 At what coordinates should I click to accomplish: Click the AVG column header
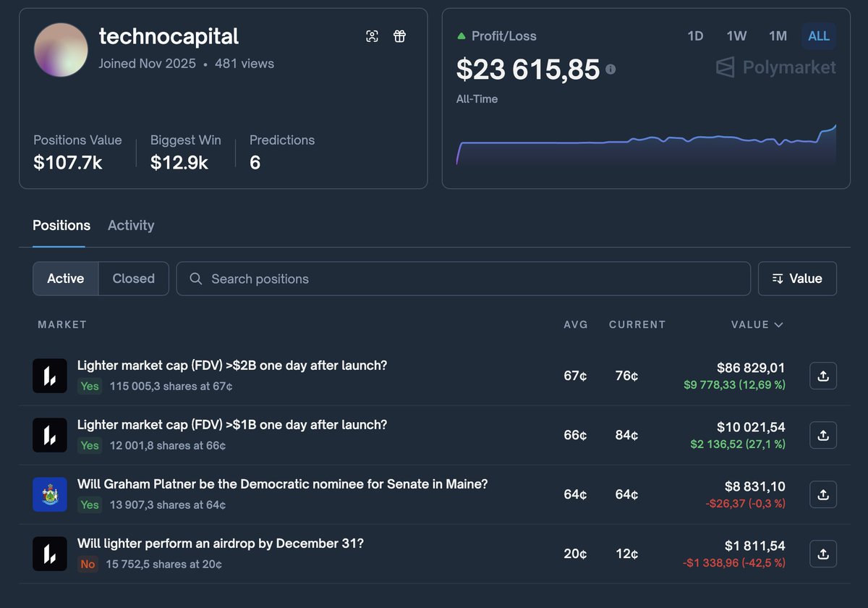pyautogui.click(x=576, y=325)
